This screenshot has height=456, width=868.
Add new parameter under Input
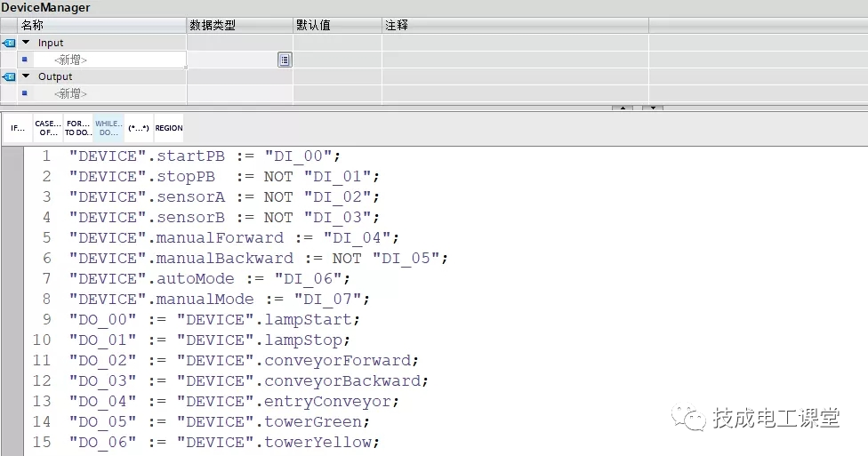(70, 60)
